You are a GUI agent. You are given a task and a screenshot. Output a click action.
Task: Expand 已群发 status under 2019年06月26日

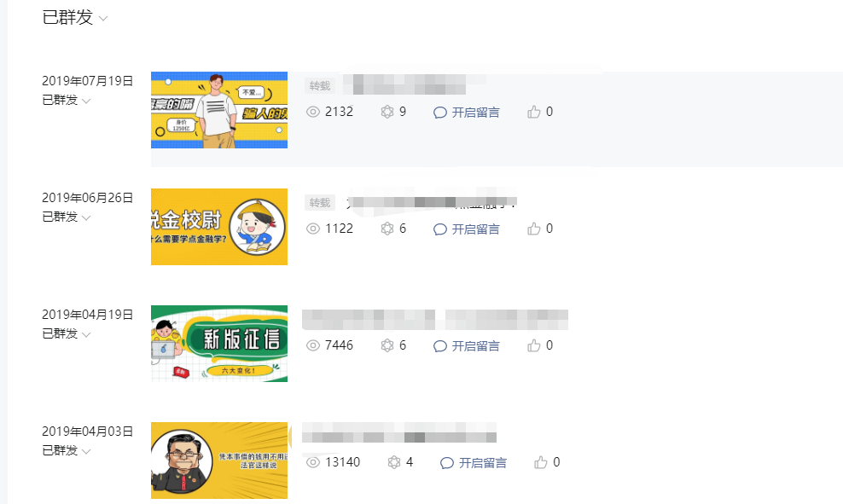tap(67, 217)
